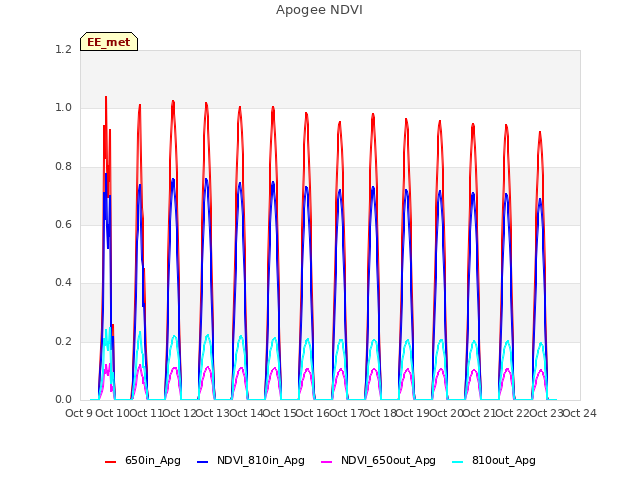This screenshot has width=640, height=480.
Task: Click the 0.0 y-axis tick label
Action: pyautogui.click(x=63, y=399)
